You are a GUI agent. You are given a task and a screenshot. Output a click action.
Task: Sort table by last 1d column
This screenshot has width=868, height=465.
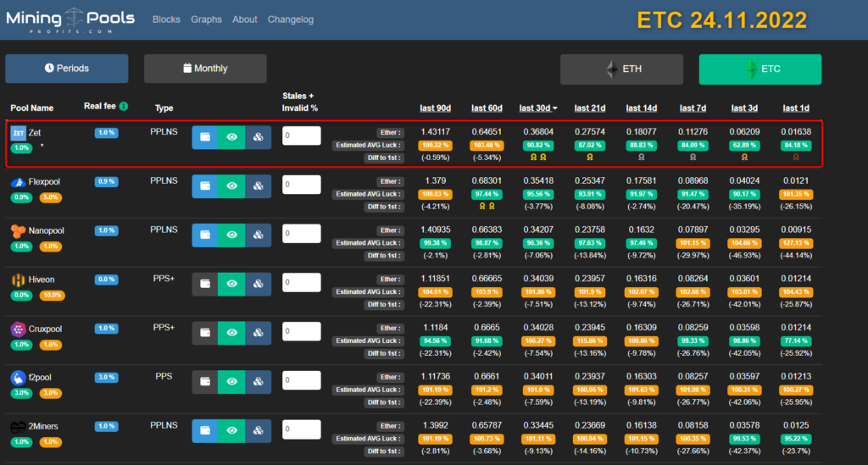click(x=795, y=108)
